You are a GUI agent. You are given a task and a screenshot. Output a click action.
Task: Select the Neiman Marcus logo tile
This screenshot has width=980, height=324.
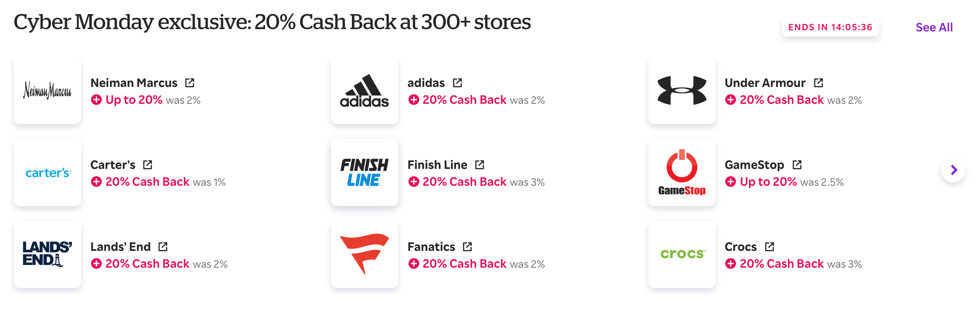click(x=47, y=90)
